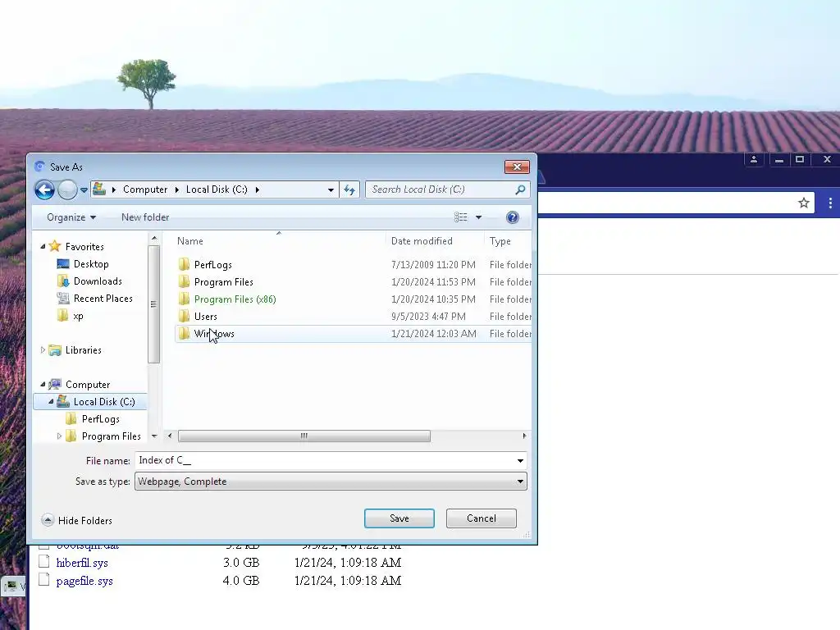The image size is (840, 630).
Task: Click the change view icon
Action: pyautogui.click(x=461, y=217)
